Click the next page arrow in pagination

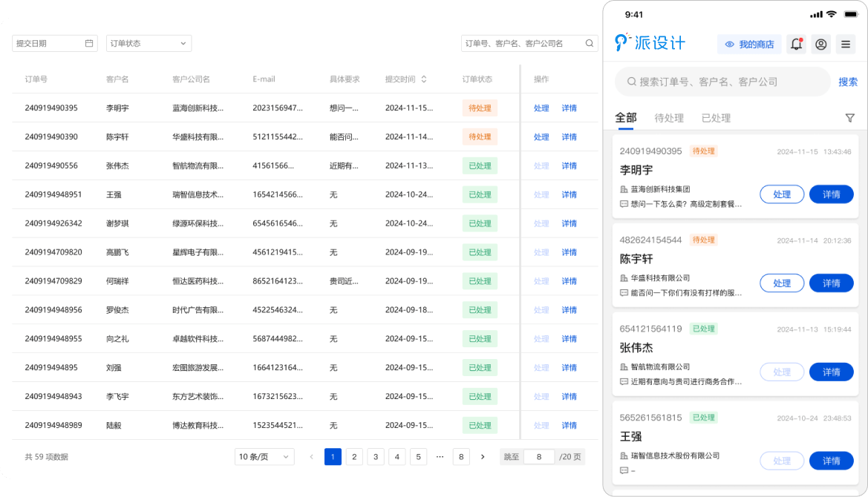483,457
